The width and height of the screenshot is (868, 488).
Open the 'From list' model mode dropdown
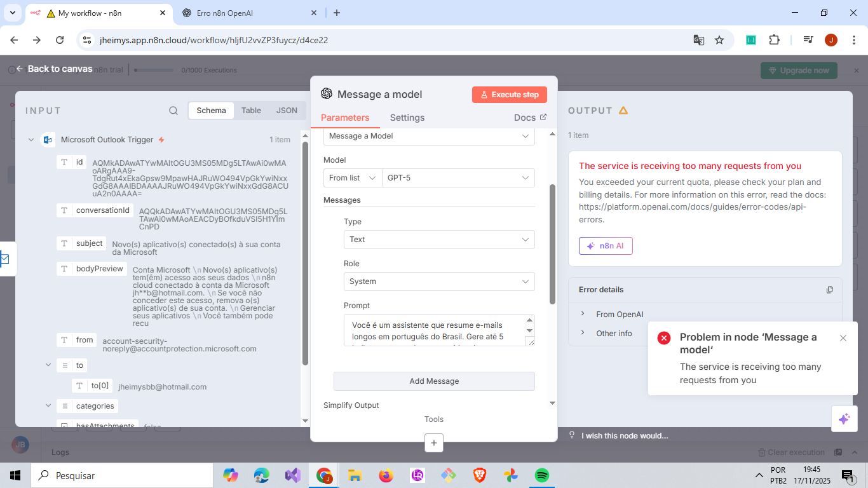pyautogui.click(x=353, y=178)
